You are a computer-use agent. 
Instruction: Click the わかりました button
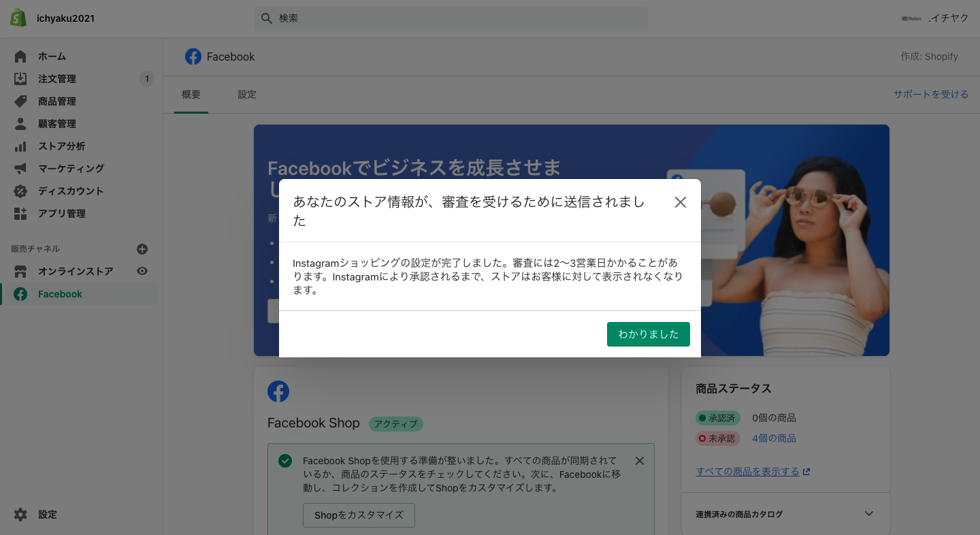[x=649, y=334]
